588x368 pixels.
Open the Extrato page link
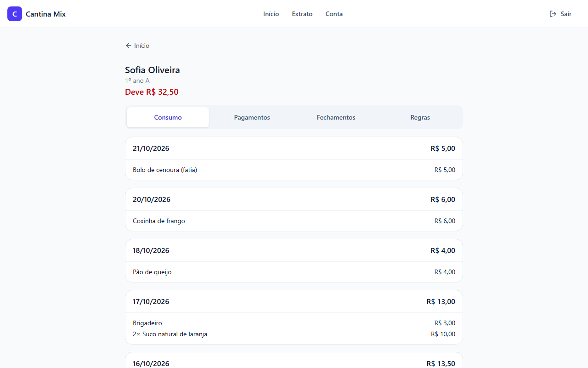point(302,14)
